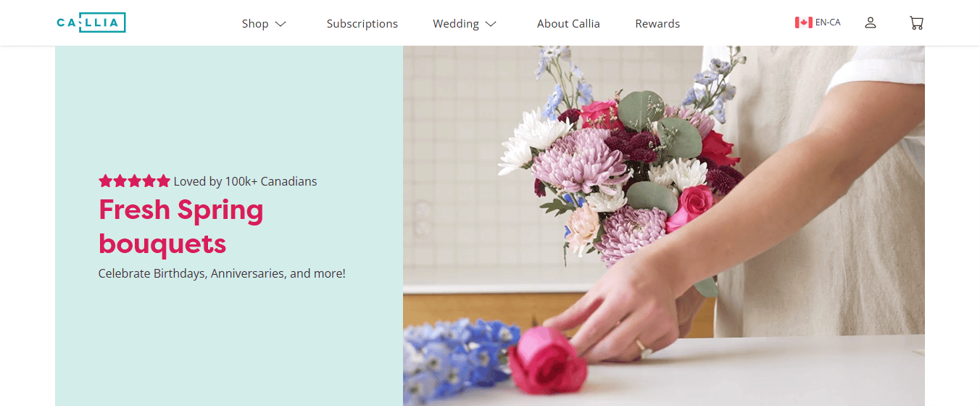Open the EN-CA language selector
This screenshot has width=980, height=406.
(818, 22)
